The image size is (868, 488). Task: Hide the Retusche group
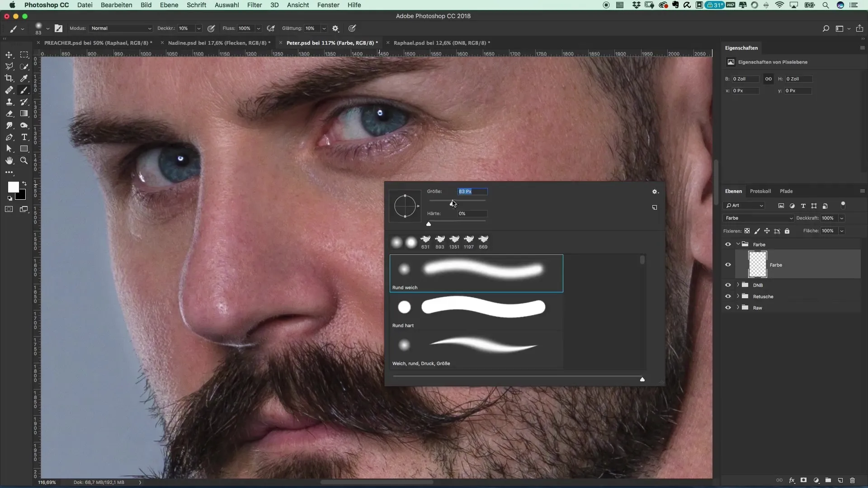click(728, 296)
